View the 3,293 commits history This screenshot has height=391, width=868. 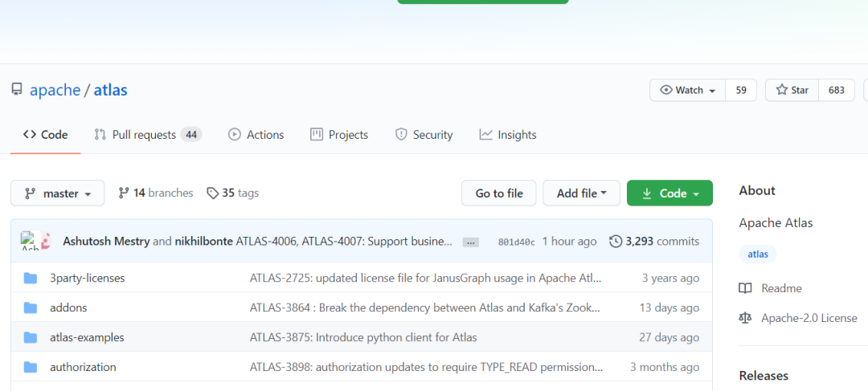(x=654, y=241)
